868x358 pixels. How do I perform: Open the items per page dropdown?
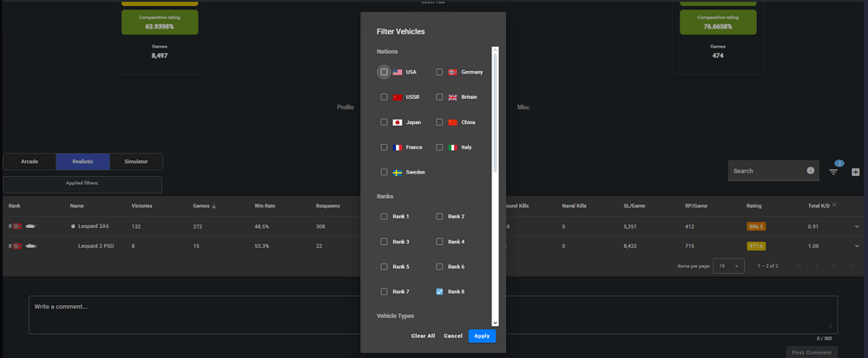tap(729, 266)
